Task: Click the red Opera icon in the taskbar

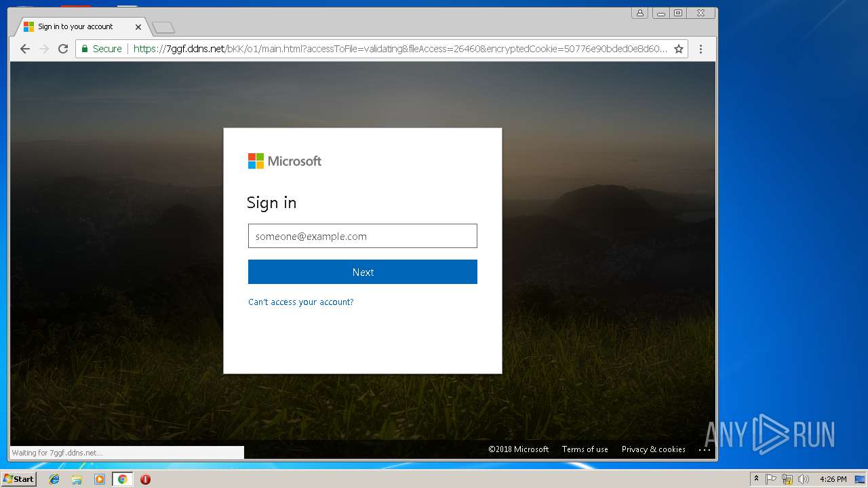Action: (145, 479)
